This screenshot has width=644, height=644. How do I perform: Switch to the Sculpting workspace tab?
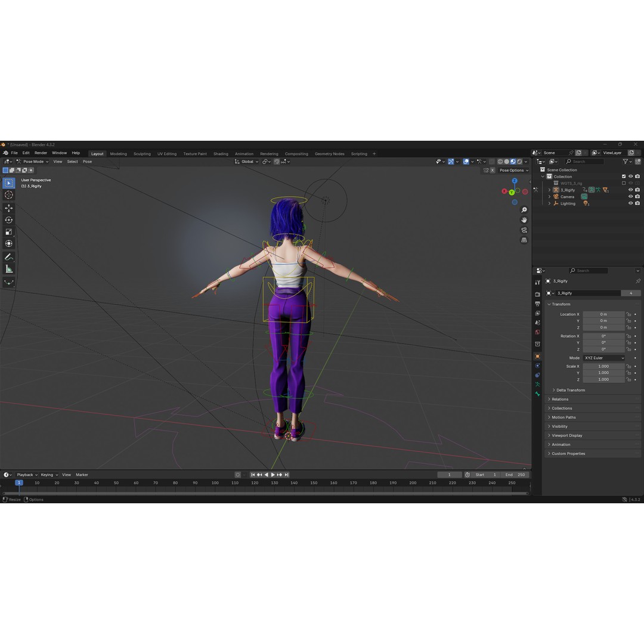coord(142,154)
